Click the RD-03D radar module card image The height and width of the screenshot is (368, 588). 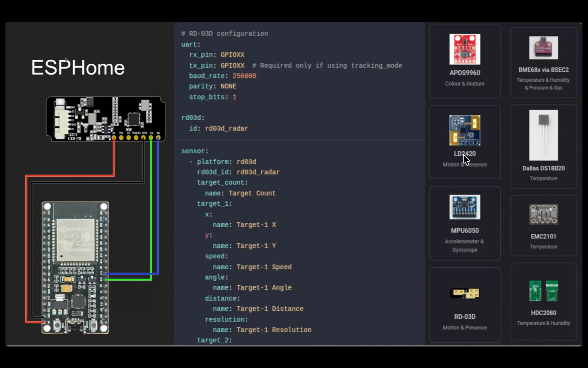[465, 293]
